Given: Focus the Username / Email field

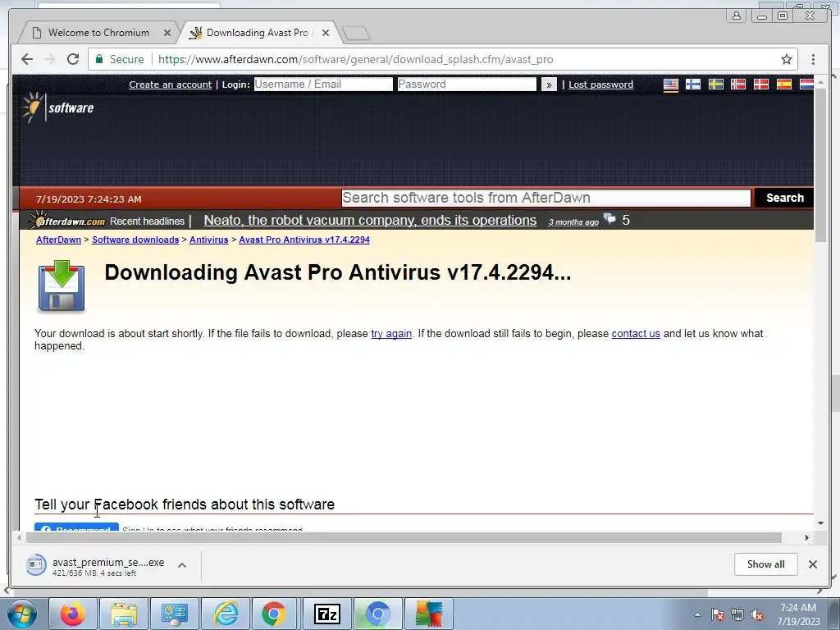Looking at the screenshot, I should [323, 84].
